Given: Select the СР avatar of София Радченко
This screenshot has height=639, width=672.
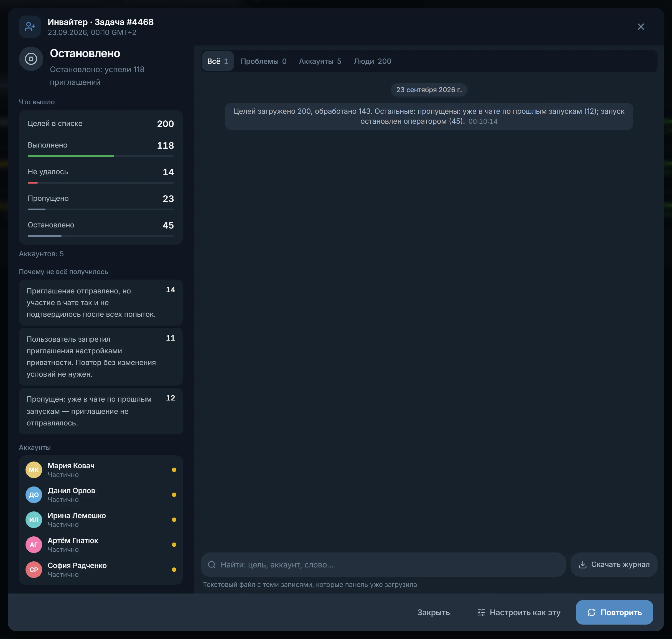Looking at the screenshot, I should coord(34,569).
